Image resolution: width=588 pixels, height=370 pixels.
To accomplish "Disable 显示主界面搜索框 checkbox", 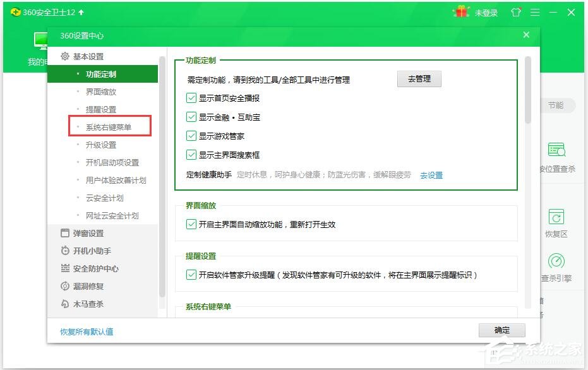I will pyautogui.click(x=191, y=154).
